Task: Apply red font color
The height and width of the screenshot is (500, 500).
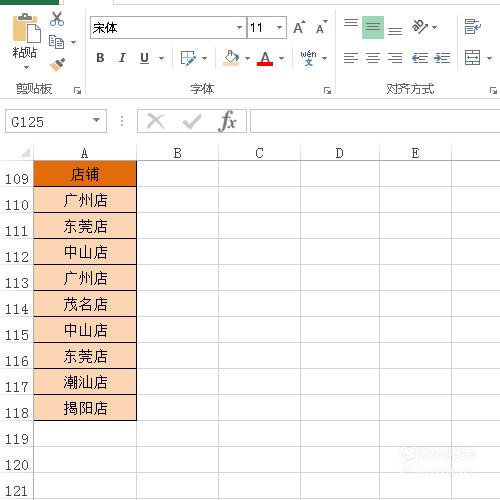Action: [x=265, y=58]
